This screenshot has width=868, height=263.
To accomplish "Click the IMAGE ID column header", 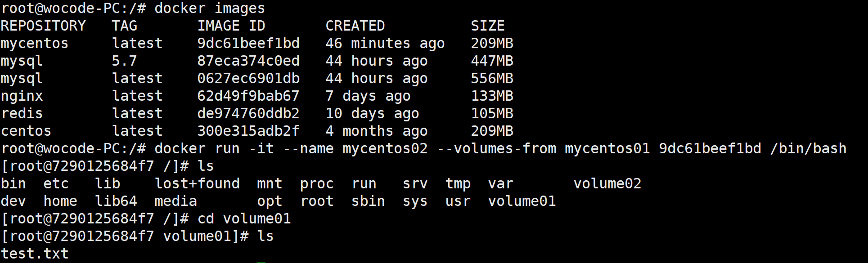I will pos(231,26).
